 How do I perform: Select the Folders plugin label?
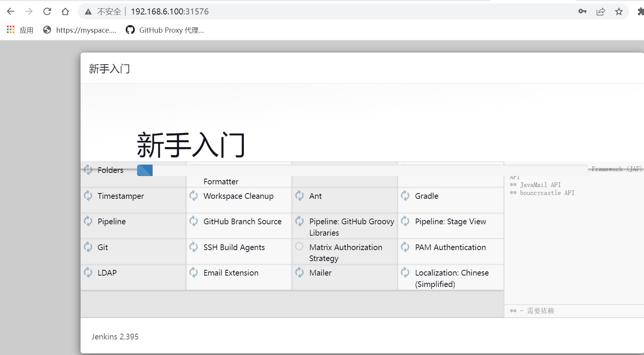tap(110, 170)
